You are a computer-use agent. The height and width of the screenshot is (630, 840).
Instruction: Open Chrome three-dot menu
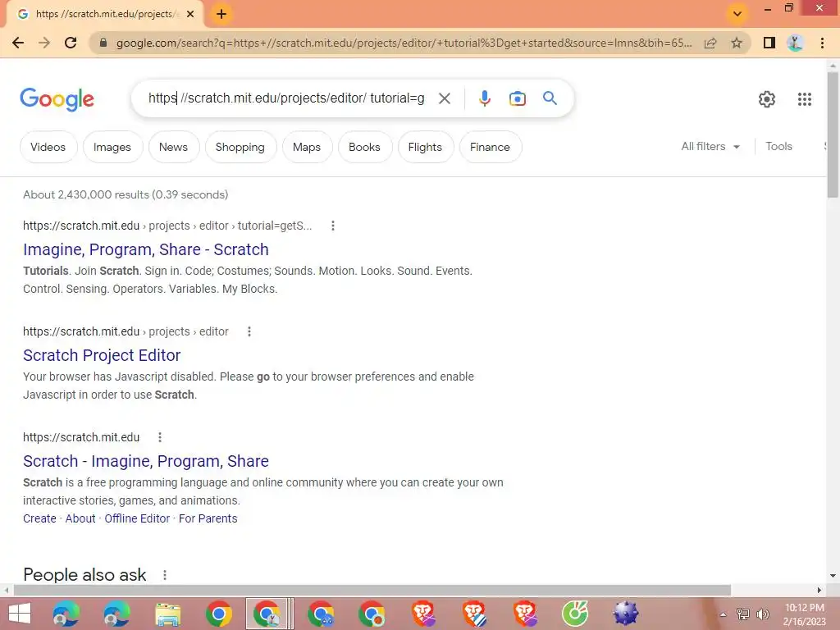click(x=822, y=43)
